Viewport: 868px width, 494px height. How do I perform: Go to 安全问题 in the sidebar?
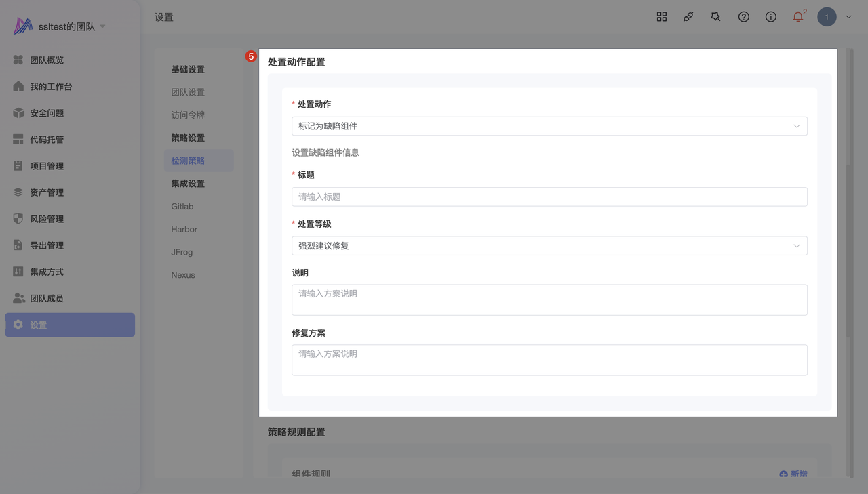tap(46, 113)
